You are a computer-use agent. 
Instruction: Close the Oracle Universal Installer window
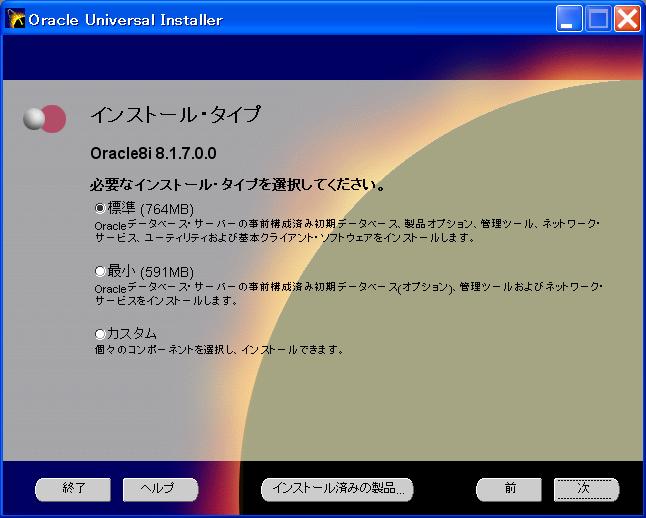pyautogui.click(x=627, y=19)
